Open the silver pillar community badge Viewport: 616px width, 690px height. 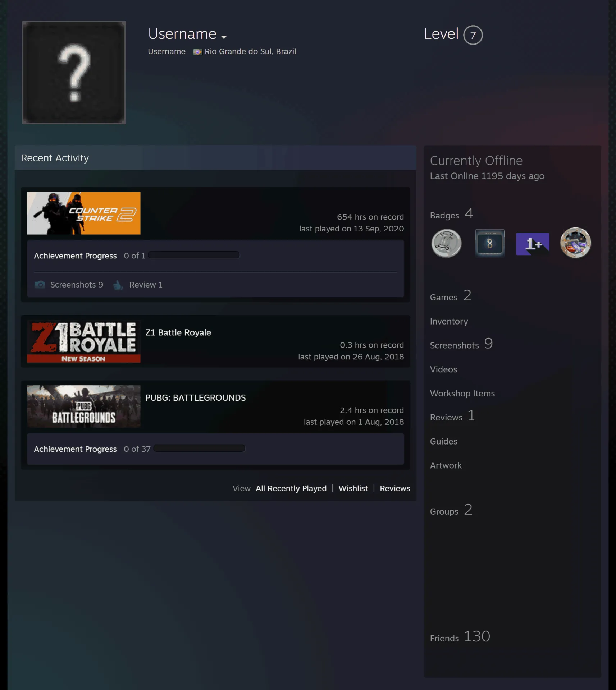pyautogui.click(x=446, y=243)
